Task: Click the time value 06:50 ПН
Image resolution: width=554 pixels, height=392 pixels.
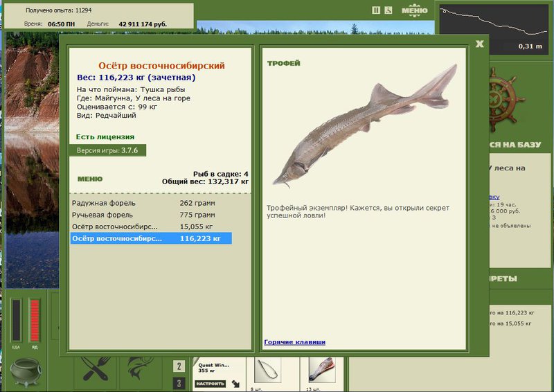Action: tap(61, 24)
